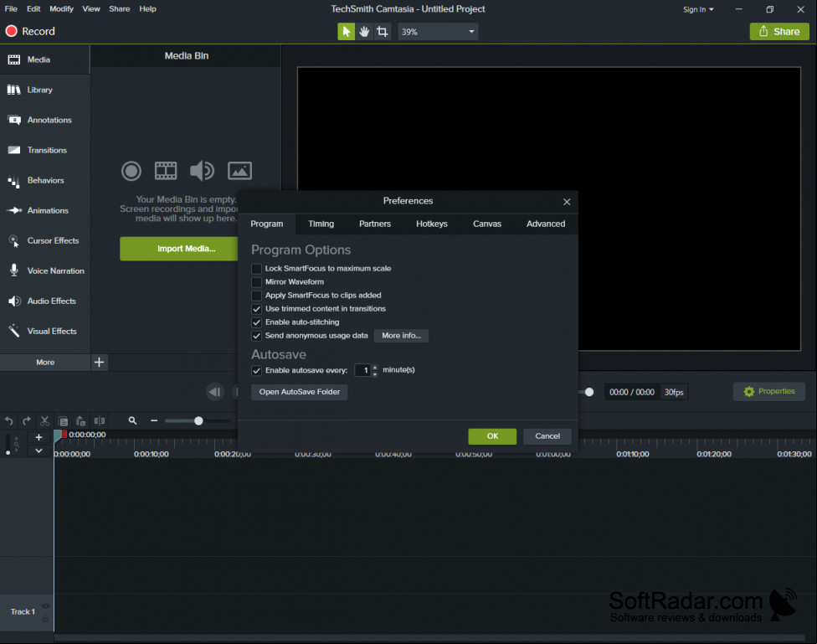Click the Redo arrow in timeline toolbar
Viewport: 817px width, 644px height.
tap(27, 420)
